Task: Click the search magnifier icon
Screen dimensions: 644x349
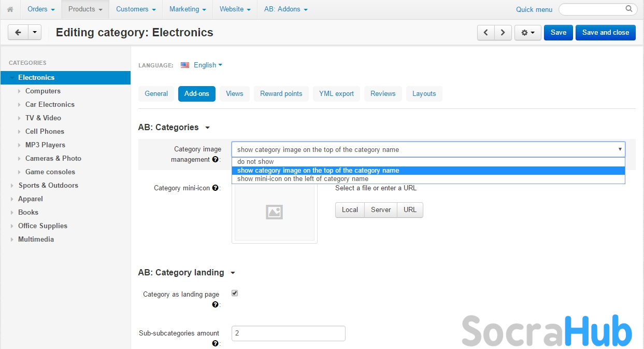Action: (629, 9)
